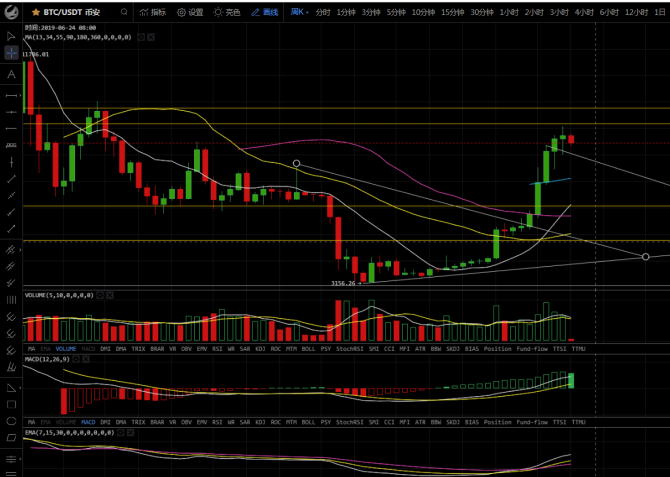Viewport: 670px width, 477px height.
Task: Switch to the 4小时 timeframe
Action: click(584, 12)
